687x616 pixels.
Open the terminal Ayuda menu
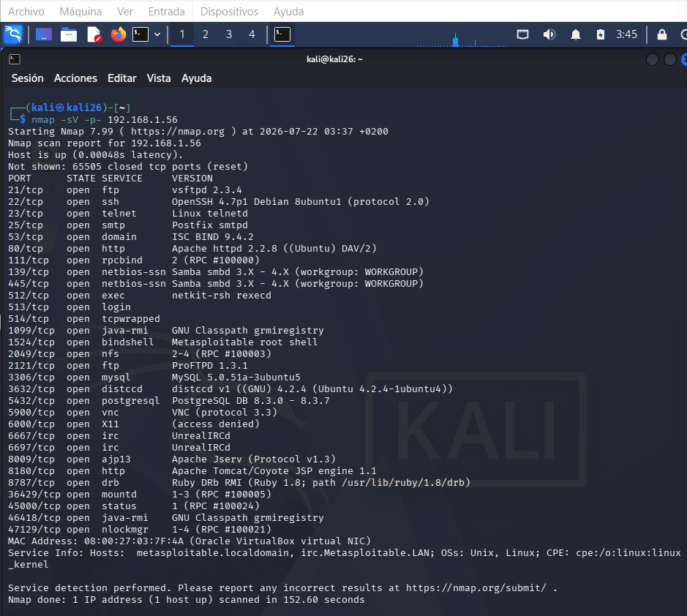pyautogui.click(x=196, y=78)
